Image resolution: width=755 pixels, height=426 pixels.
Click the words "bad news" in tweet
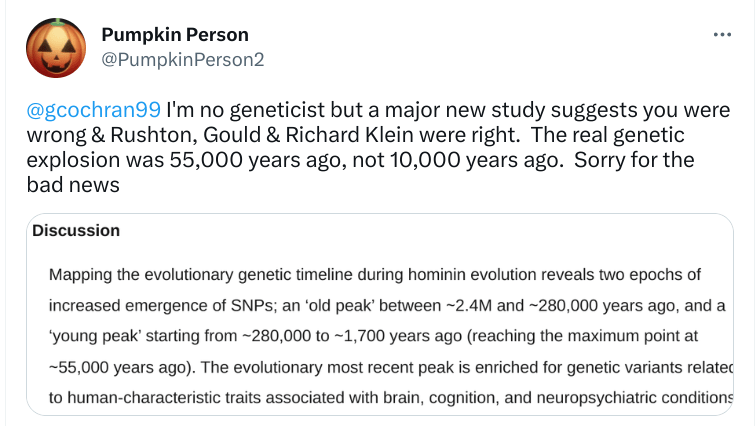[x=72, y=184]
